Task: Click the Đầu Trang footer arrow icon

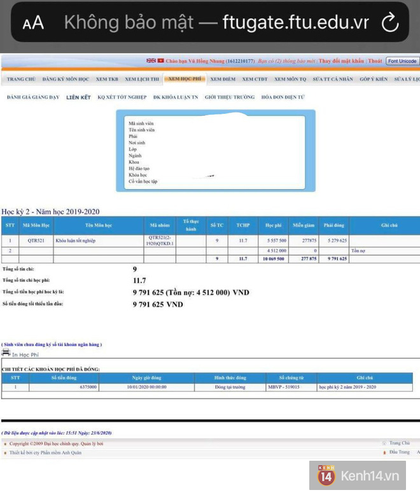Action: coord(384,452)
